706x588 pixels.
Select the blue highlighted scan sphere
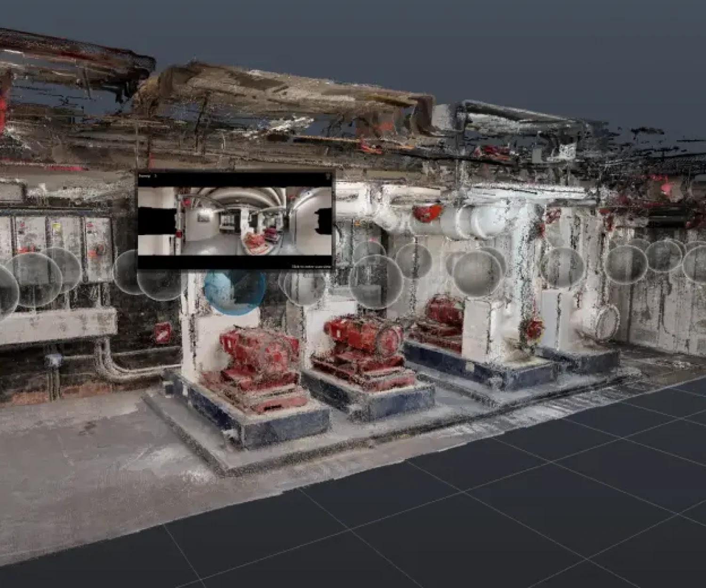pyautogui.click(x=234, y=292)
